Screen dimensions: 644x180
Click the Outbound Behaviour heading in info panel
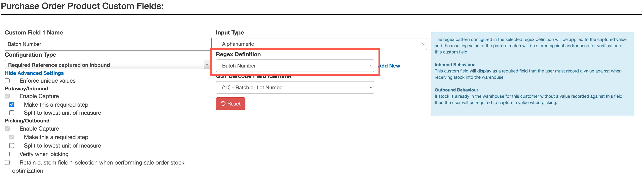tap(456, 90)
